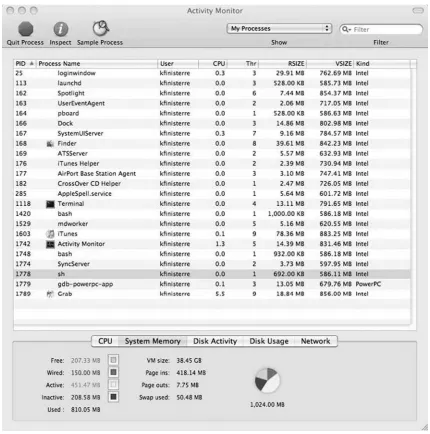Open the Inspect info icon
430x434 pixels.
tap(60, 29)
